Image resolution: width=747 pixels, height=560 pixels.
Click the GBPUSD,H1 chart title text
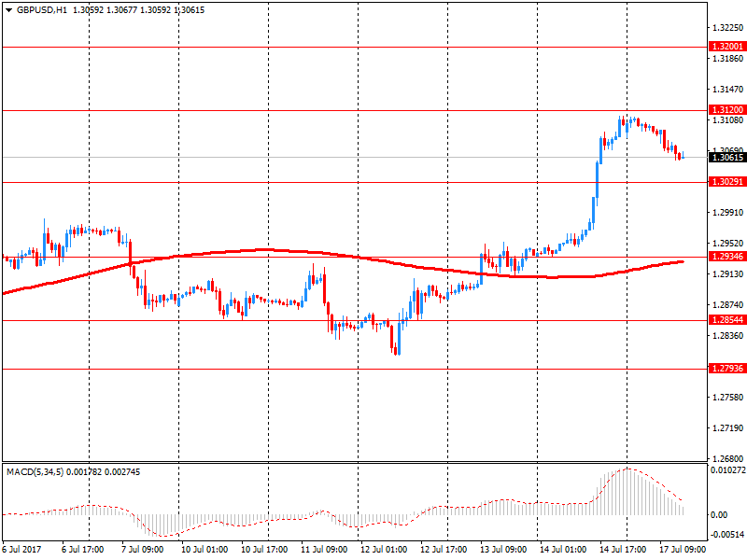(x=42, y=10)
